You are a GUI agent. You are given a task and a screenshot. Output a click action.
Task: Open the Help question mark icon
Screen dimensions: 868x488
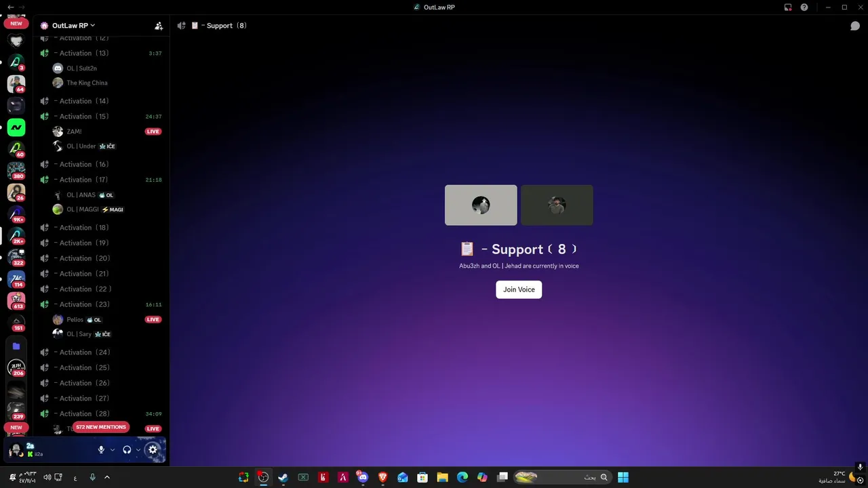[804, 7]
